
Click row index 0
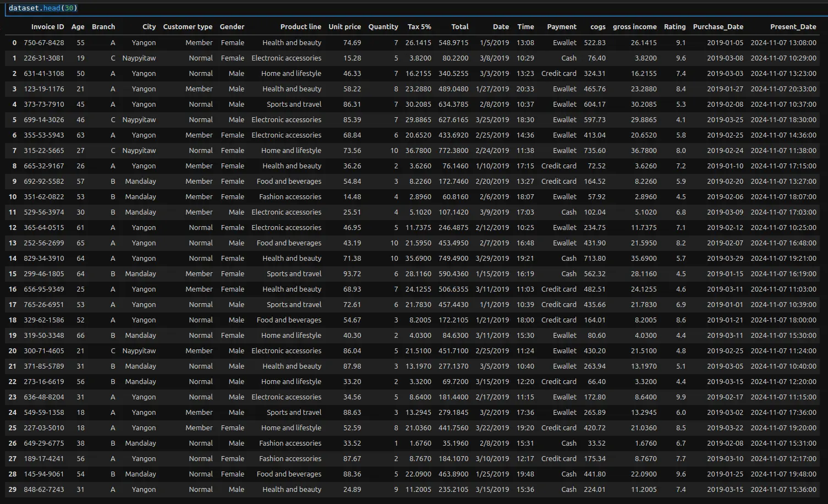14,42
